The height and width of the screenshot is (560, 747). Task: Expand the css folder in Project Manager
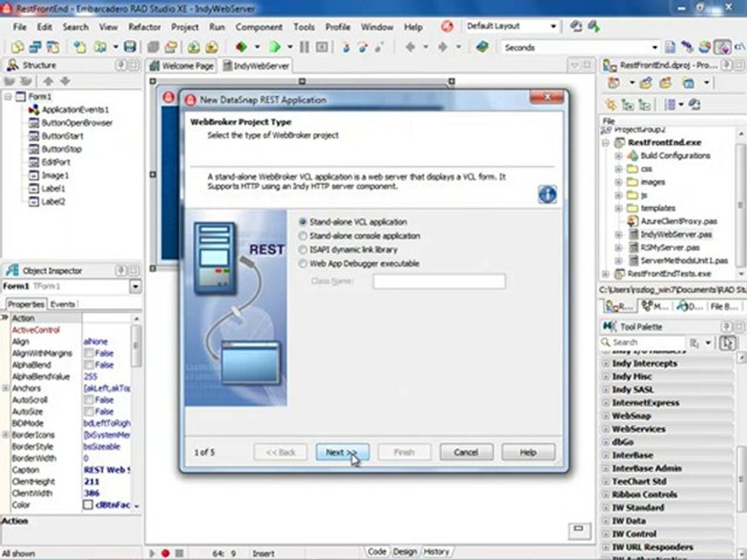tap(619, 169)
